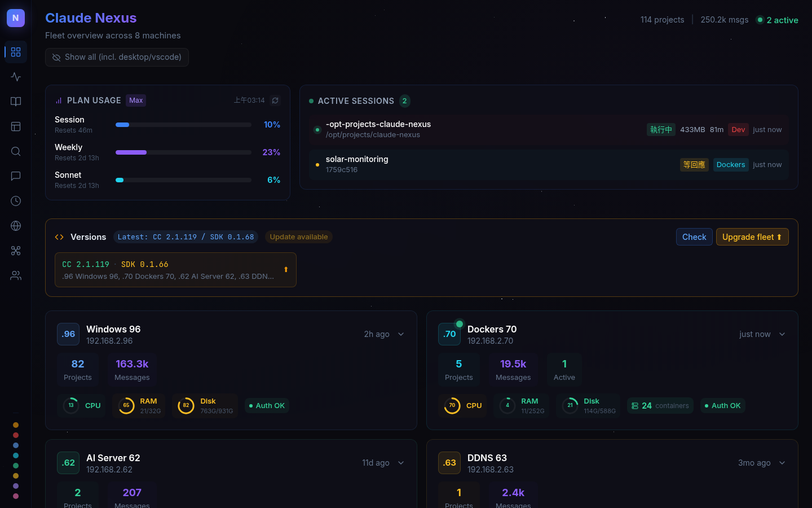The width and height of the screenshot is (812, 508).
Task: Expand the Windows 96 machine card chevron
Action: click(x=401, y=334)
